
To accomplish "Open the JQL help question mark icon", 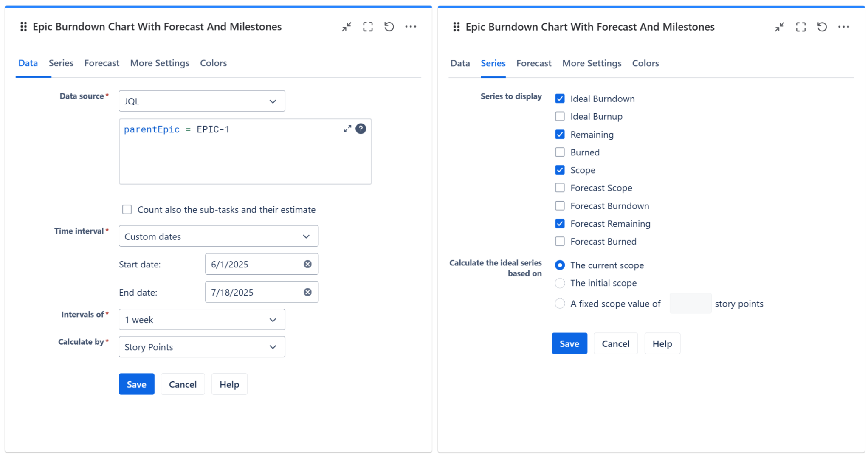I will (x=361, y=129).
